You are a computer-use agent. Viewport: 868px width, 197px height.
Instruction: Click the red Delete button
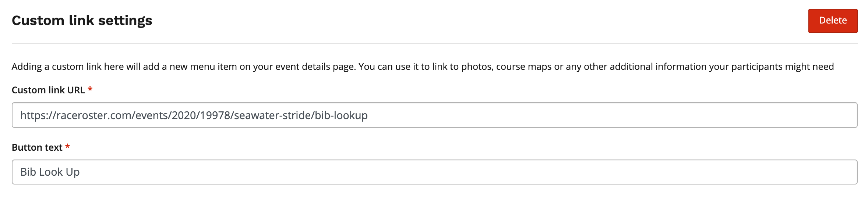tap(833, 21)
